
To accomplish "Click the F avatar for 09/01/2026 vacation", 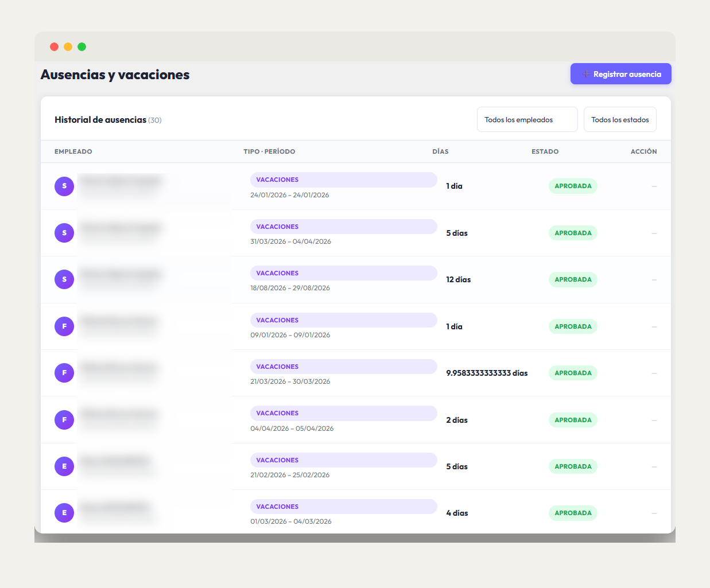I will [64, 326].
